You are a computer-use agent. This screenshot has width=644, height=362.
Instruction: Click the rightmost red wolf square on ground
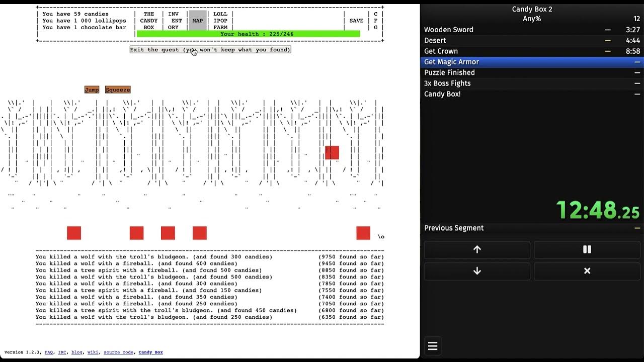pos(363,233)
